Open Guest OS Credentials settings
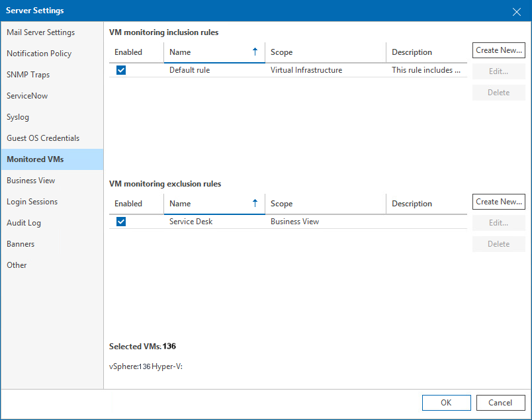The image size is (532, 420). point(40,138)
